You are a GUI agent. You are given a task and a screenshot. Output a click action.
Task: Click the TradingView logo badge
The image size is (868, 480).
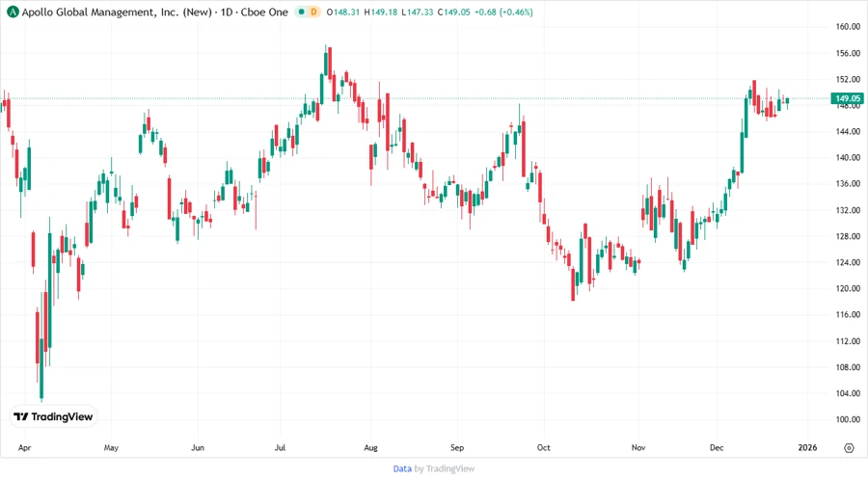point(53,417)
